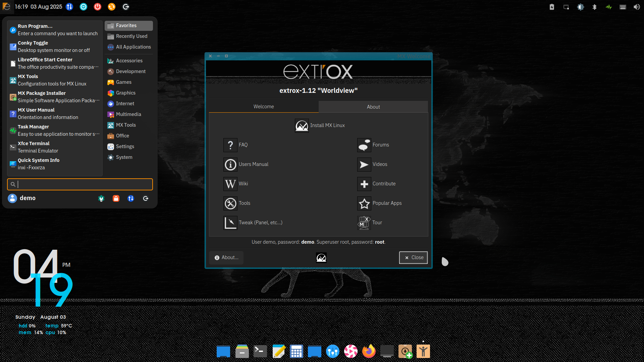
Task: Open the audio mixer dock icon
Action: (x=333, y=351)
